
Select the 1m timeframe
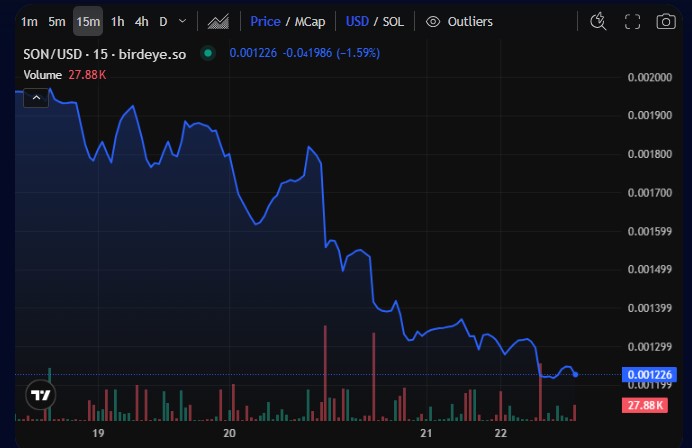tap(29, 21)
